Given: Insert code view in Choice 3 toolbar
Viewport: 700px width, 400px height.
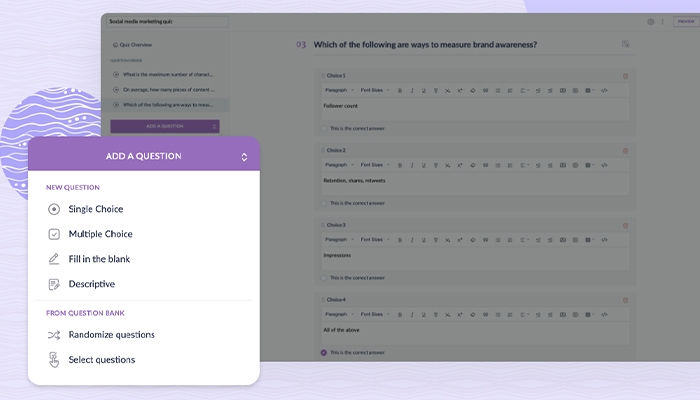Looking at the screenshot, I should (x=604, y=240).
